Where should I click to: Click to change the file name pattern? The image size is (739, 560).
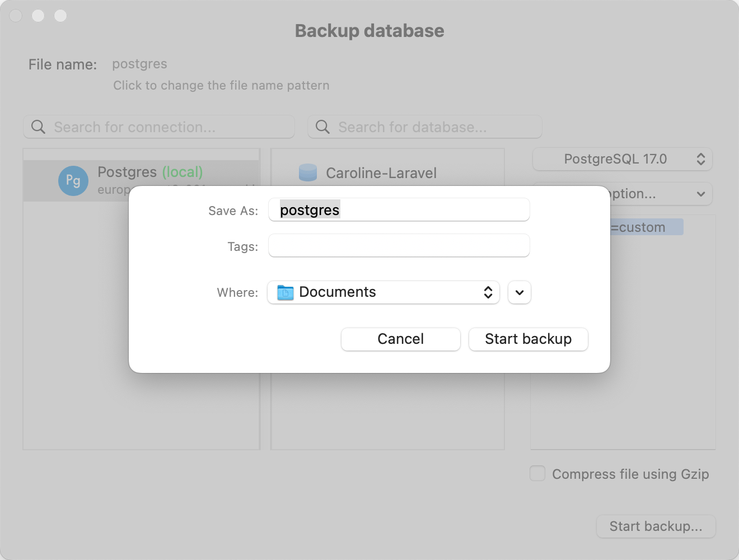221,85
